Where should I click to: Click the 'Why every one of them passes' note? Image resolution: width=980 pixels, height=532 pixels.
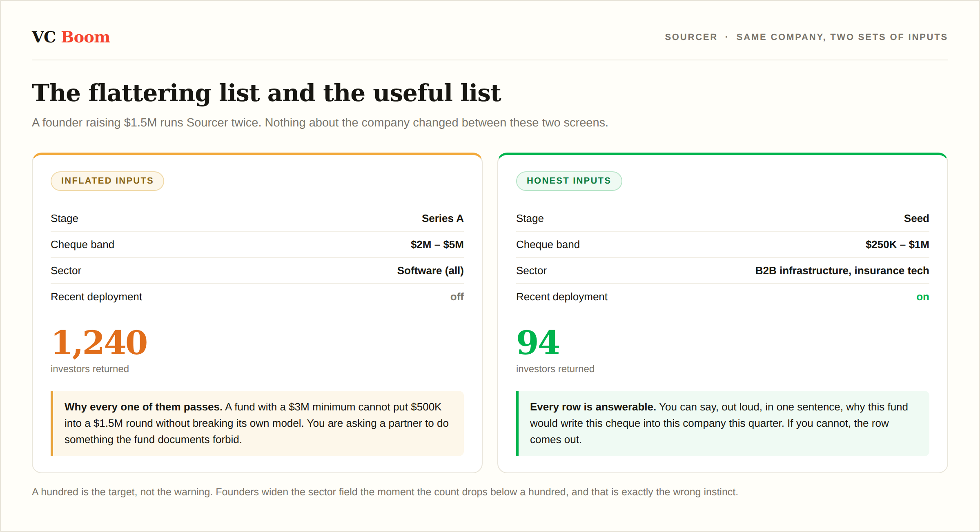tap(257, 423)
